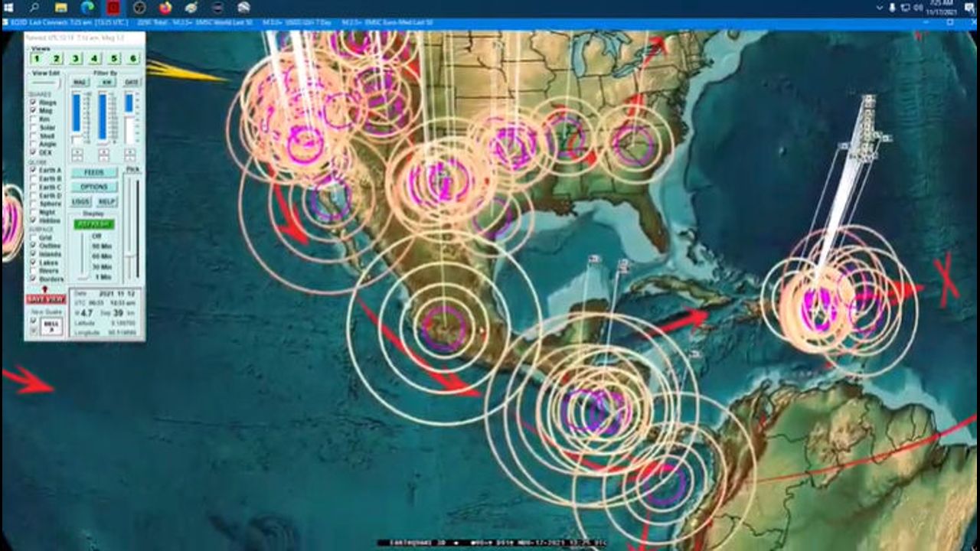980x551 pixels.
Task: Open Firefox from the taskbar
Action: click(x=165, y=8)
